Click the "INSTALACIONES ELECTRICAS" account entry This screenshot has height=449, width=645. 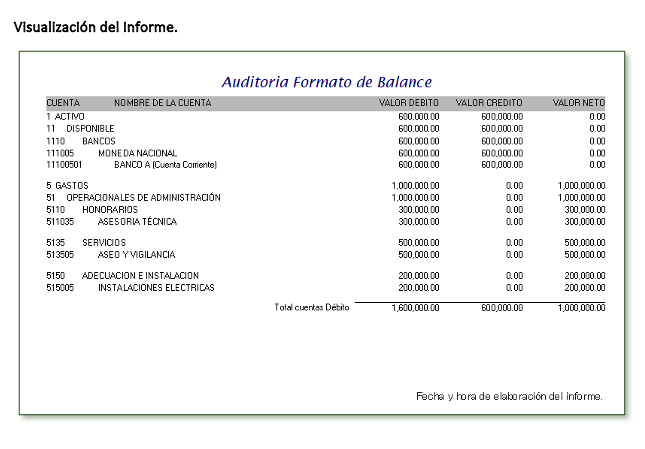tap(156, 288)
